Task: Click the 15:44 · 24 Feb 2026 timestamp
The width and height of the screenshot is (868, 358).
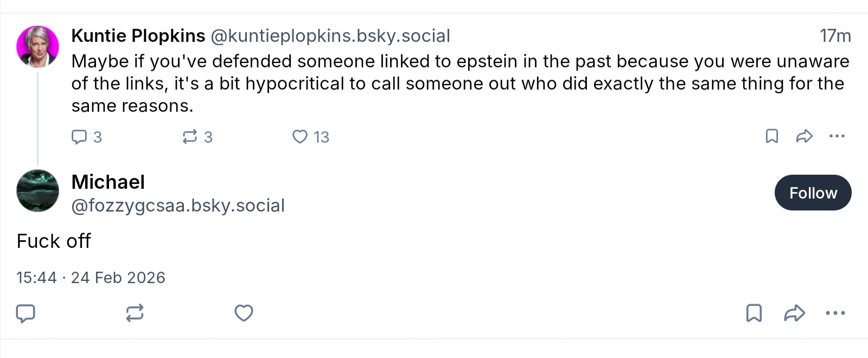Action: click(x=91, y=278)
